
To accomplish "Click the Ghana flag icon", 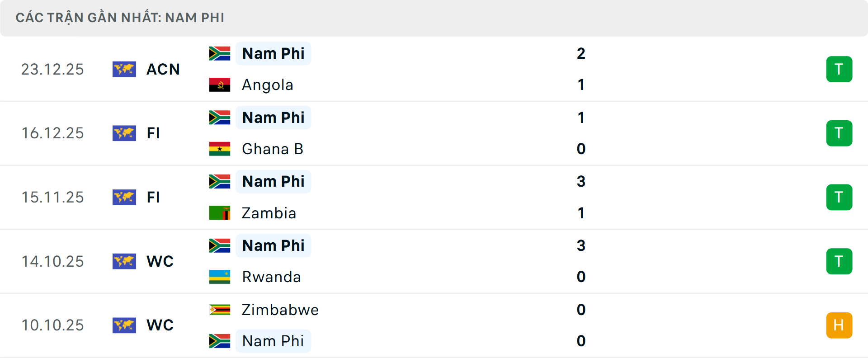I will [x=220, y=149].
